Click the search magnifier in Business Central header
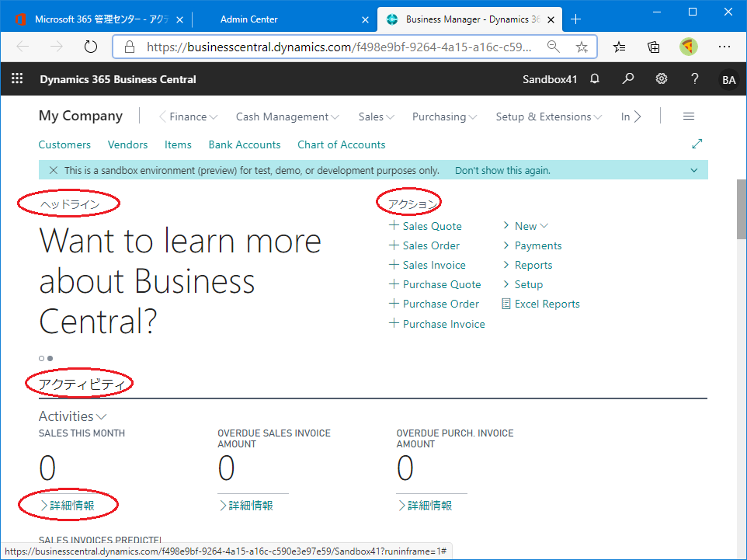 628,78
